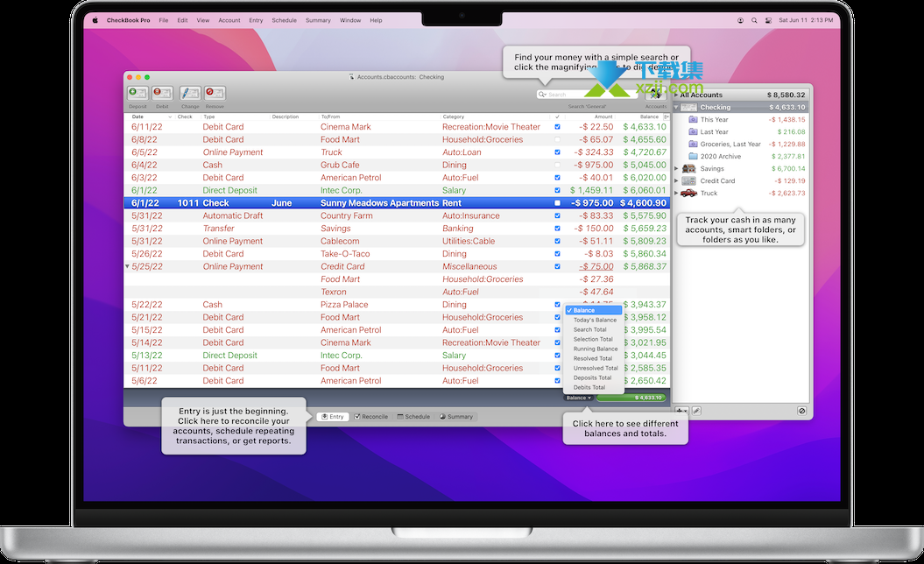The image size is (924, 564).
Task: Click the Balance popup button below the table
Action: (x=579, y=398)
